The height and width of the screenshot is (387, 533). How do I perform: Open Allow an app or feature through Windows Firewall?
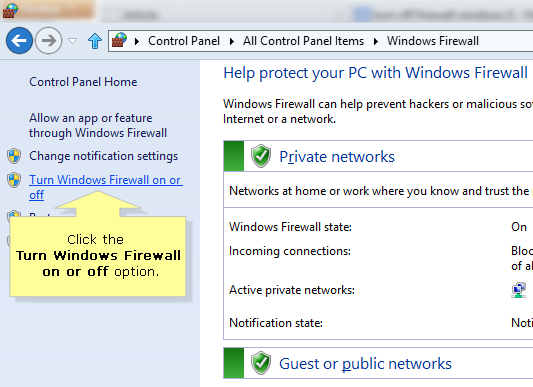coord(98,125)
